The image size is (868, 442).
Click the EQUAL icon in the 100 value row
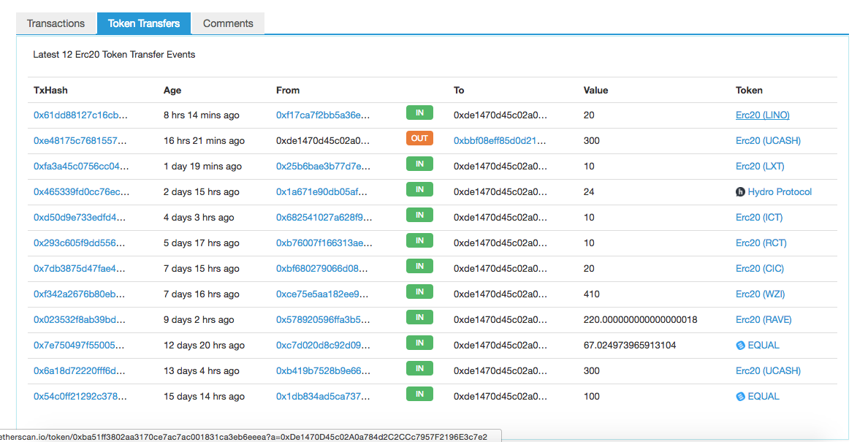point(740,397)
